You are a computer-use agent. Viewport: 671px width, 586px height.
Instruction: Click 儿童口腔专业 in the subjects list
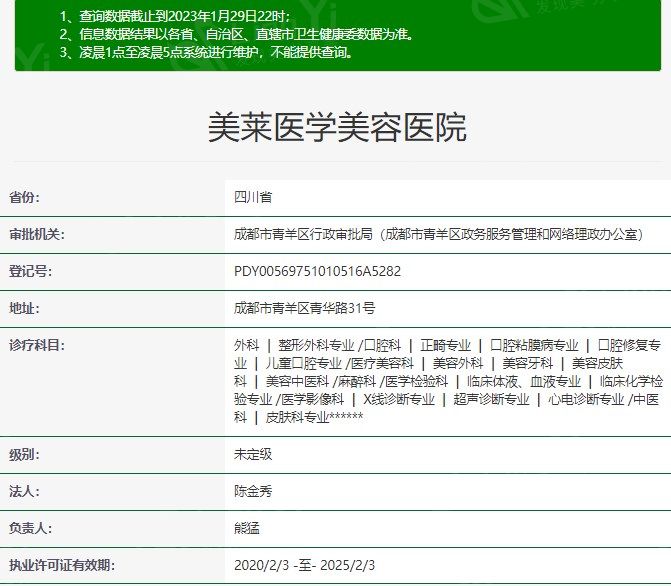(x=303, y=363)
